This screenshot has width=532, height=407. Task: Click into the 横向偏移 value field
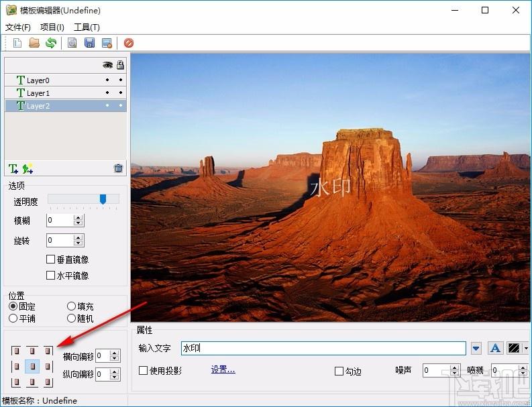tap(103, 356)
